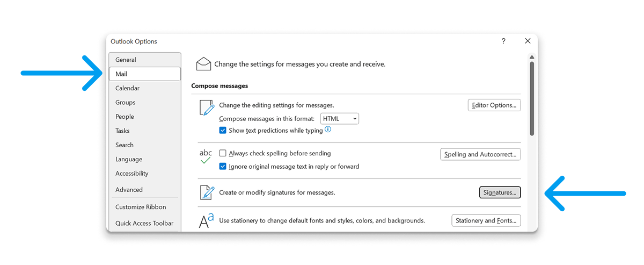
Task: Open Stationery and Fonts settings
Action: (x=486, y=220)
